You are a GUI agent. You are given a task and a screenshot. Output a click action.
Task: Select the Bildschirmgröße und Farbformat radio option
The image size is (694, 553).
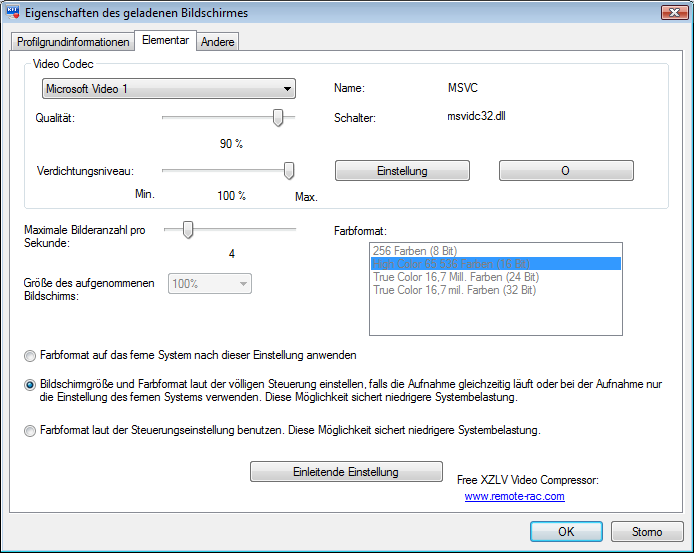pyautogui.click(x=30, y=383)
